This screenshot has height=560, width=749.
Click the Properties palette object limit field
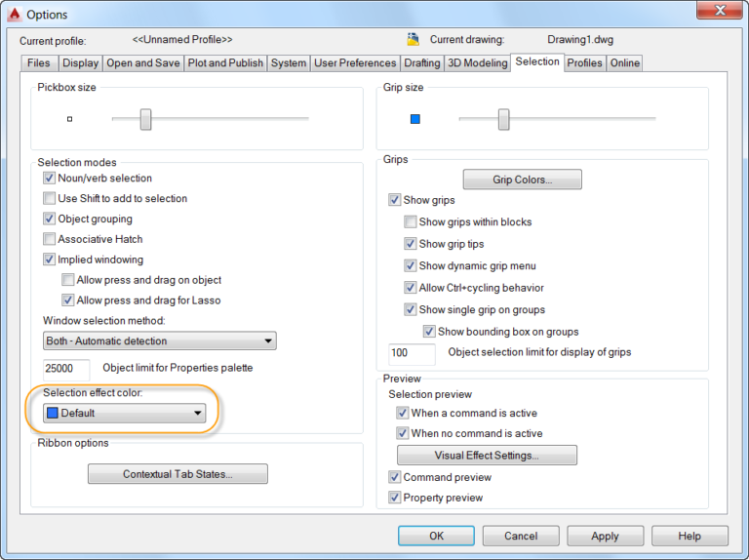[x=66, y=369]
